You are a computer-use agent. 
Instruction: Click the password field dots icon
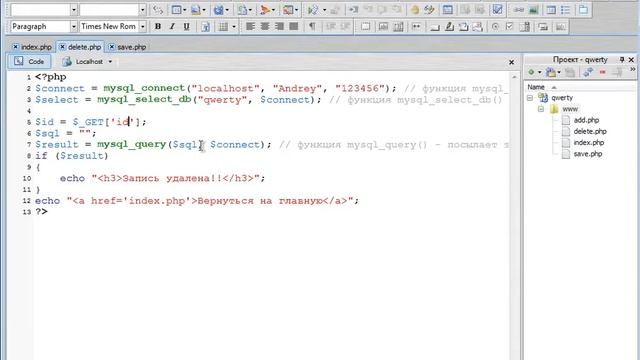click(416, 27)
